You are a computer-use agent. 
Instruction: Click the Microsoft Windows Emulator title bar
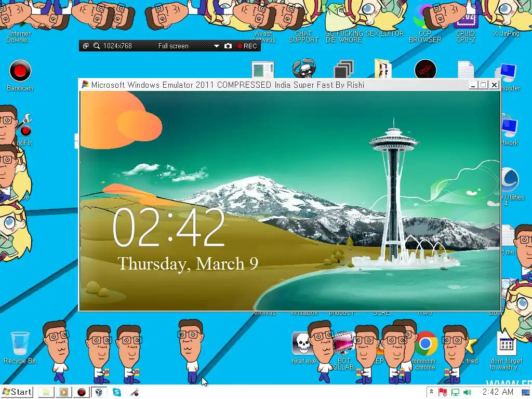click(273, 85)
